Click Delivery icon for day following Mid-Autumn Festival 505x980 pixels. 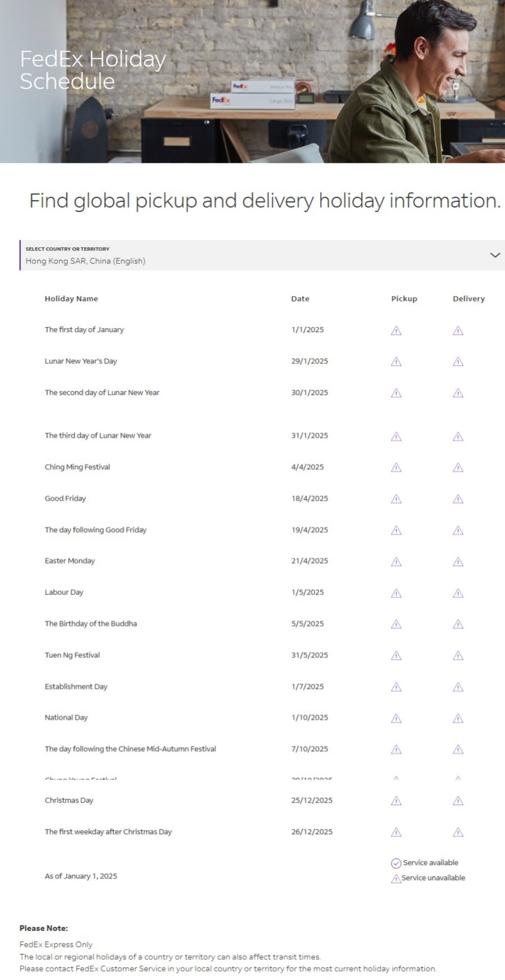[458, 749]
